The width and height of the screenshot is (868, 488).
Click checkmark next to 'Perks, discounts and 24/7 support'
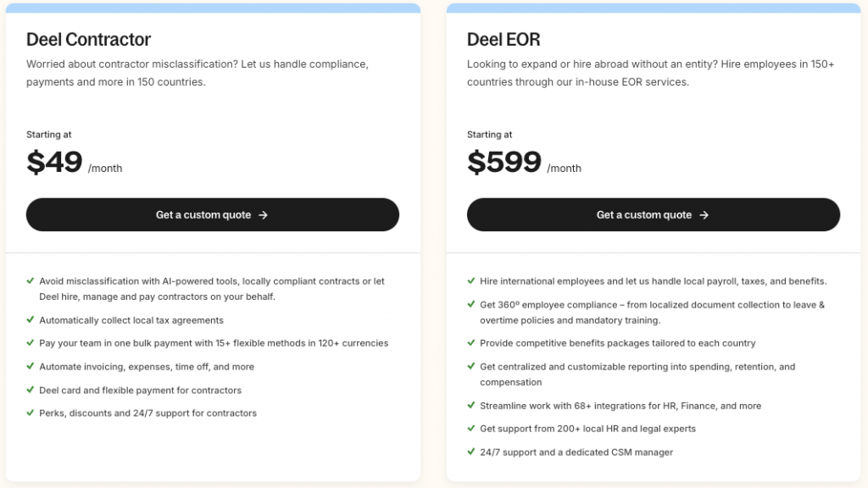click(31, 413)
